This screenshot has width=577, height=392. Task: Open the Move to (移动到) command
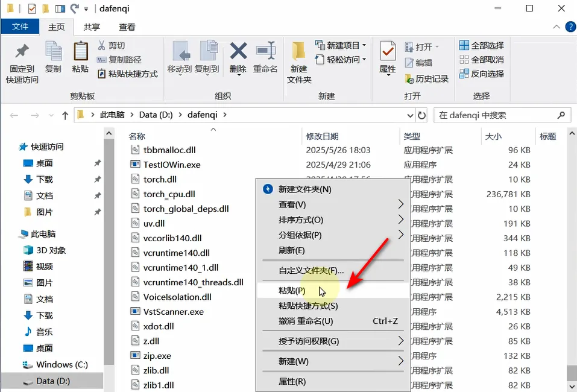[x=180, y=57]
